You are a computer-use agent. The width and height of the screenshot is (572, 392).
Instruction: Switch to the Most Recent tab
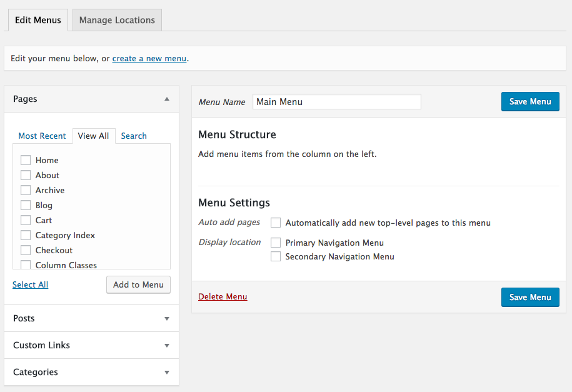(x=42, y=136)
